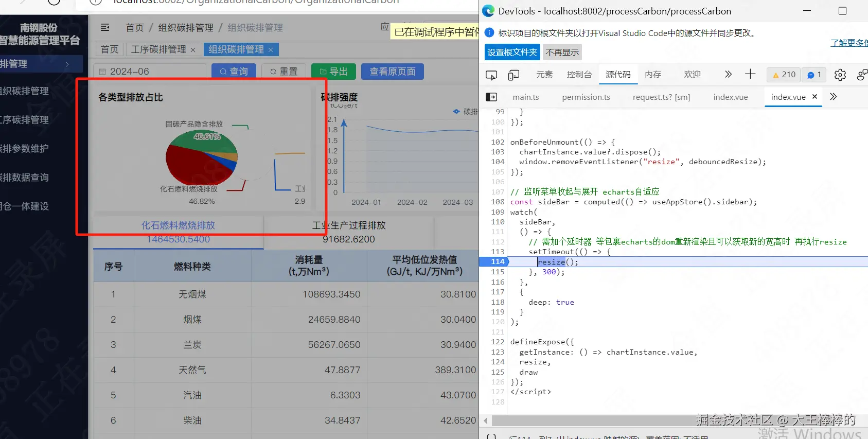This screenshot has width=868, height=439.
Task: Open the request.ts [sm] source tab
Action: [x=661, y=97]
